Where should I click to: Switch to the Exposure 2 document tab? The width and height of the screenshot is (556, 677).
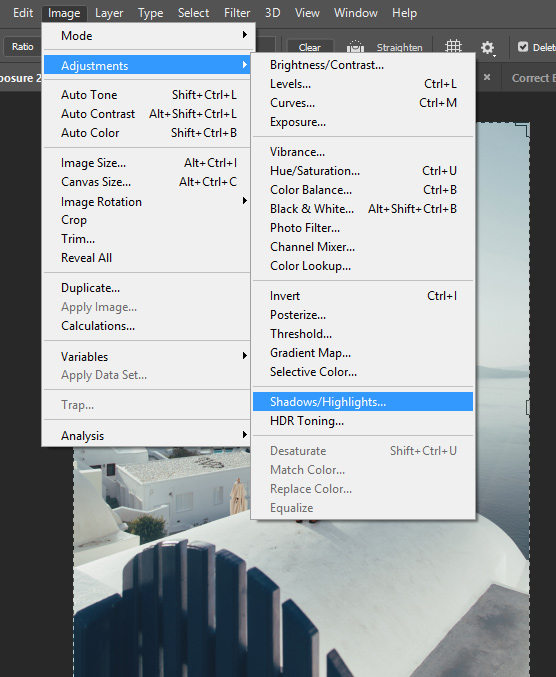[x=20, y=78]
